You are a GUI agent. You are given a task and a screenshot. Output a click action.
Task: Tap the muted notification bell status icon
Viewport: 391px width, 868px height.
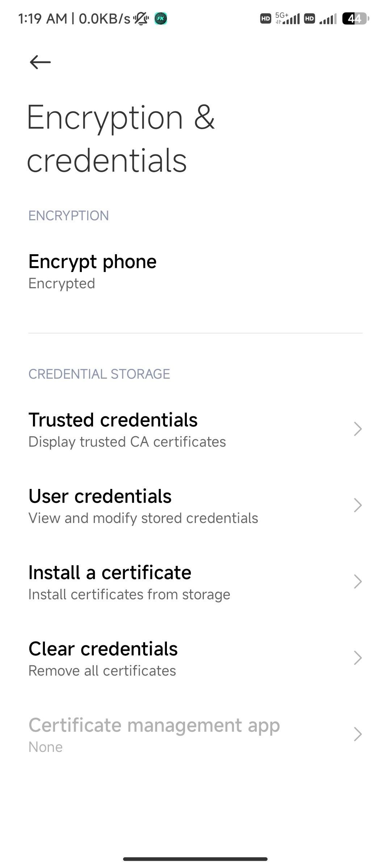pyautogui.click(x=141, y=18)
